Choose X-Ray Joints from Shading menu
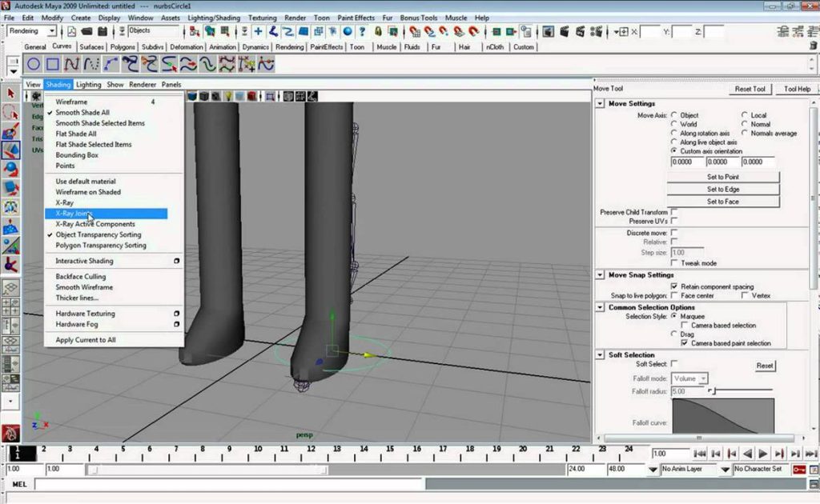820x504 pixels. point(107,214)
